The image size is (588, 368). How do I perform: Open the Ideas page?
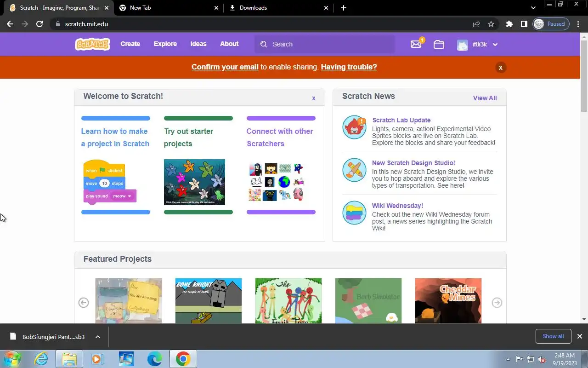(198, 44)
